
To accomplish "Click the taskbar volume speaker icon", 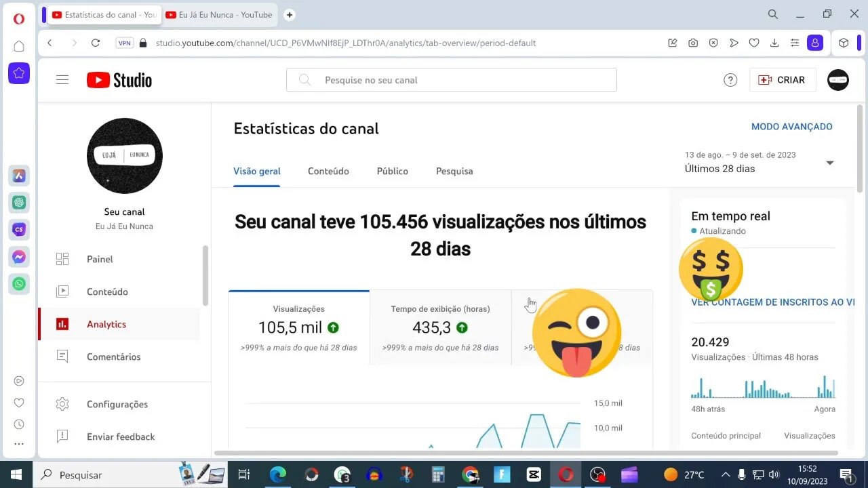I will [x=774, y=474].
